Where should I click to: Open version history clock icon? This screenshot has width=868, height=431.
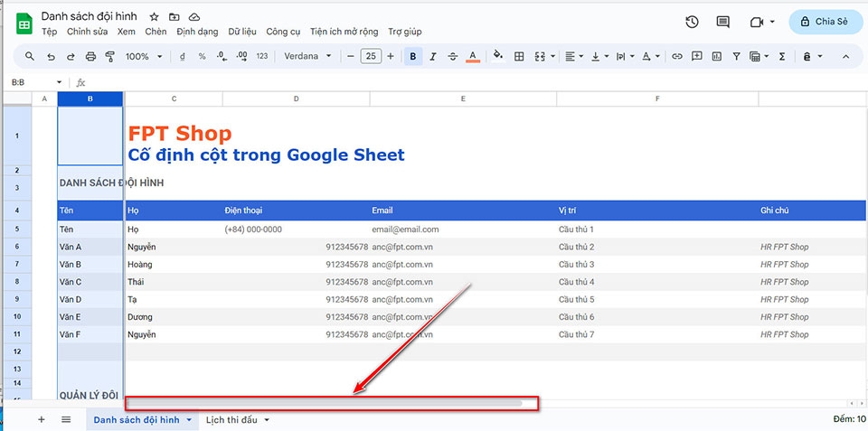pos(692,22)
